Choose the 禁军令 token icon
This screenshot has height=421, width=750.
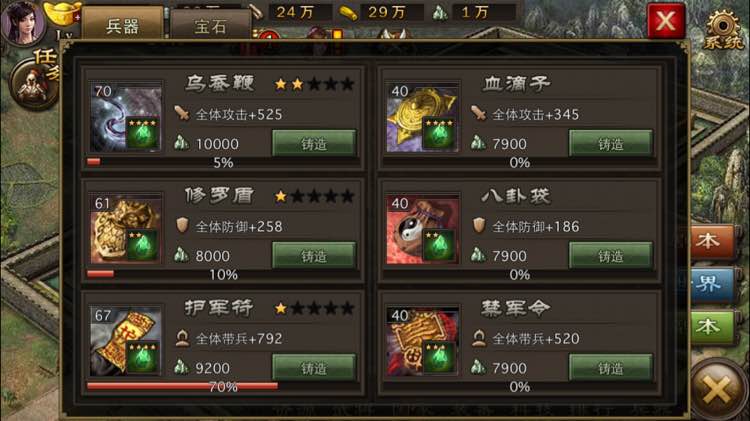(x=423, y=342)
